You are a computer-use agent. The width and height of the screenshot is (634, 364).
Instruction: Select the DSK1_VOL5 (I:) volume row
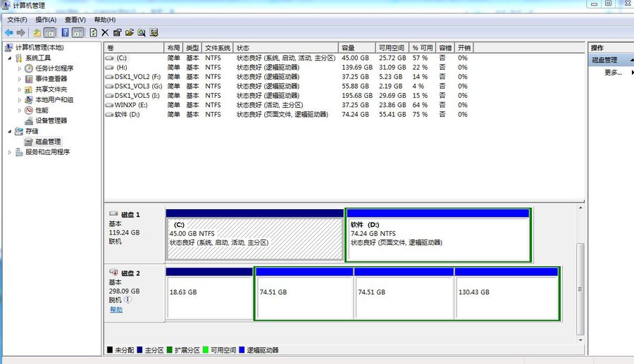click(x=289, y=96)
